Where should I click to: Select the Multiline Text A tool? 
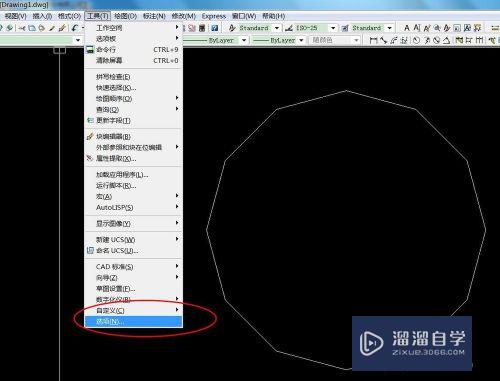pos(407,28)
